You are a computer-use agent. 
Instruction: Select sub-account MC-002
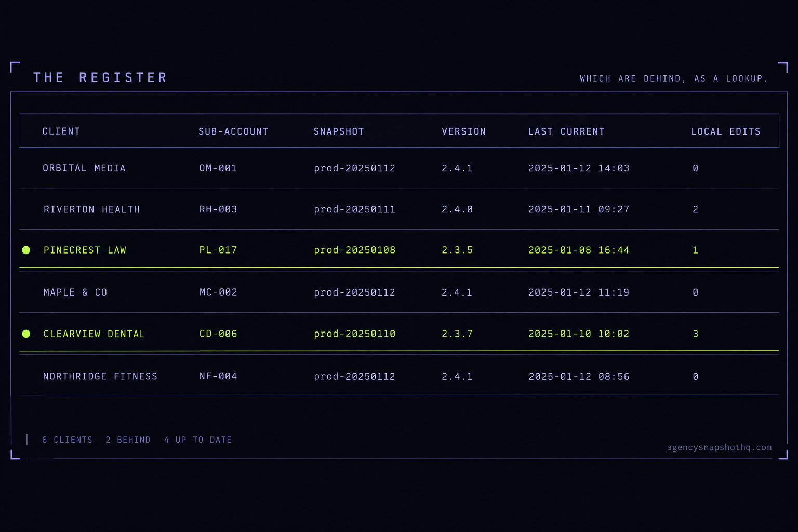[x=218, y=292]
